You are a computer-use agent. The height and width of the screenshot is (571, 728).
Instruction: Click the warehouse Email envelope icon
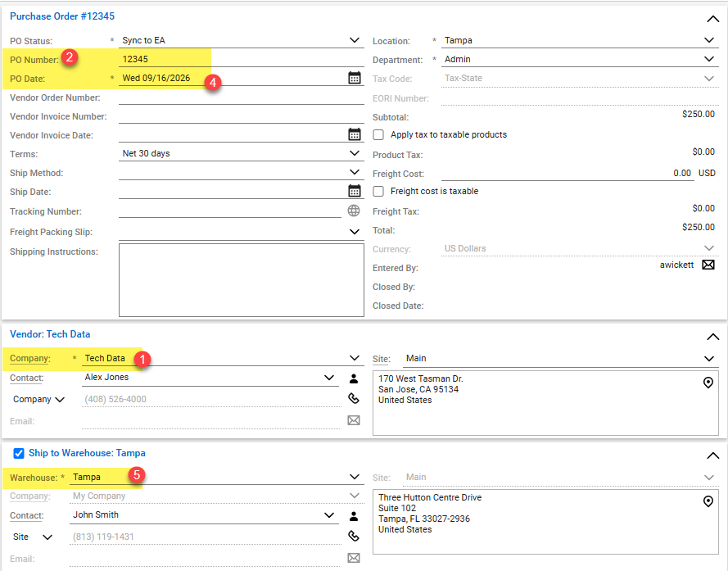pyautogui.click(x=354, y=558)
